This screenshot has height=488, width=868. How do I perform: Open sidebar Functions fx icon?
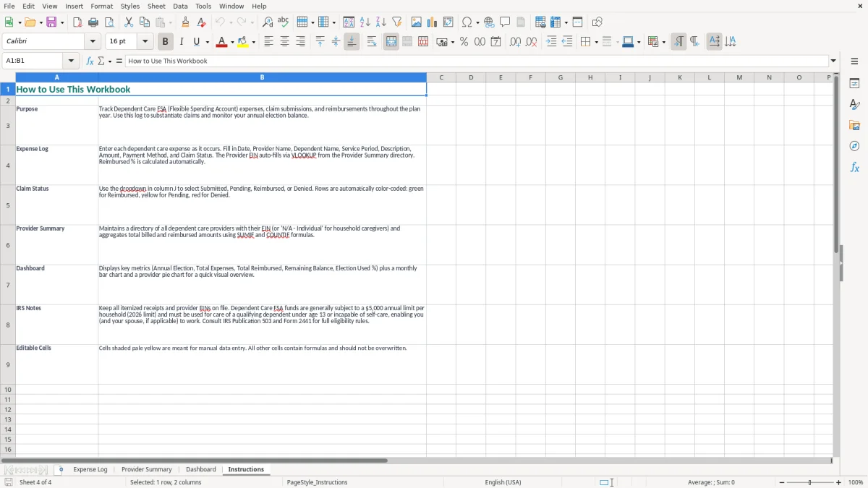[854, 167]
